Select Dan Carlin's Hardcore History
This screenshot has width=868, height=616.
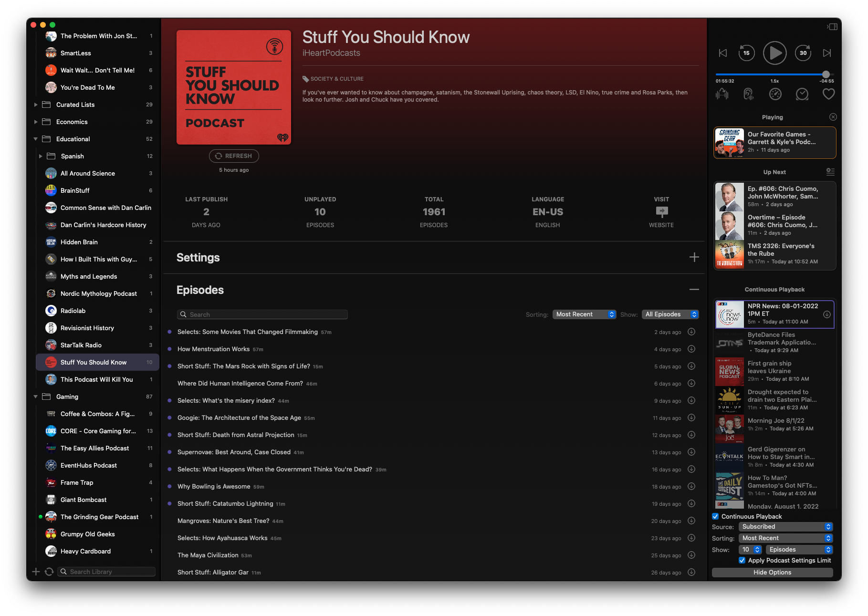98,225
